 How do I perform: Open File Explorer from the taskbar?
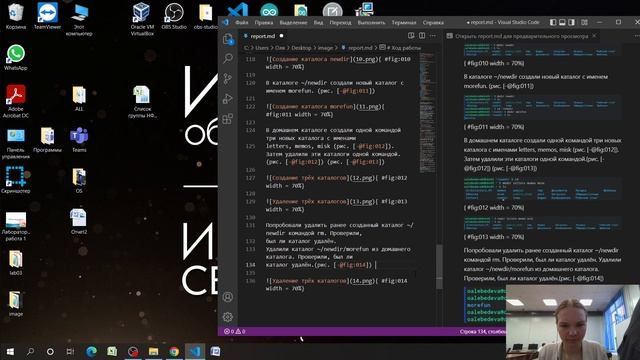[153, 351]
